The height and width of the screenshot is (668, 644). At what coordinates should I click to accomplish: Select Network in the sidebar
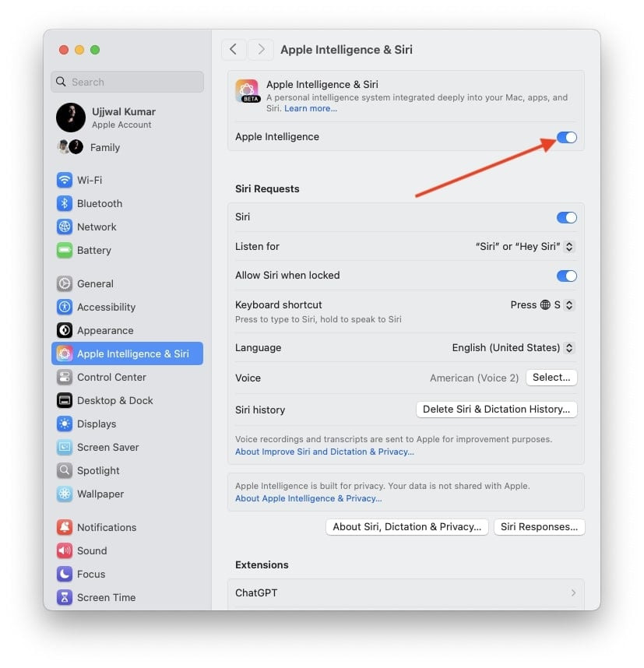click(127, 227)
